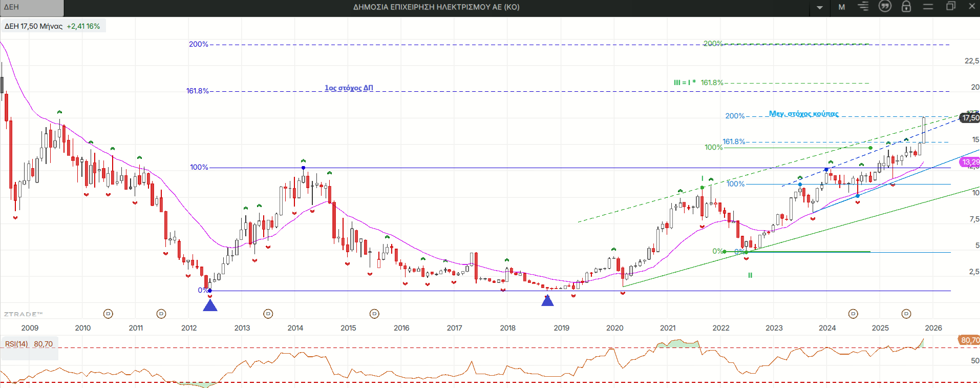Click the pink 13,29 moving average price tag
Image resolution: width=980 pixels, height=388 pixels.
970,162
